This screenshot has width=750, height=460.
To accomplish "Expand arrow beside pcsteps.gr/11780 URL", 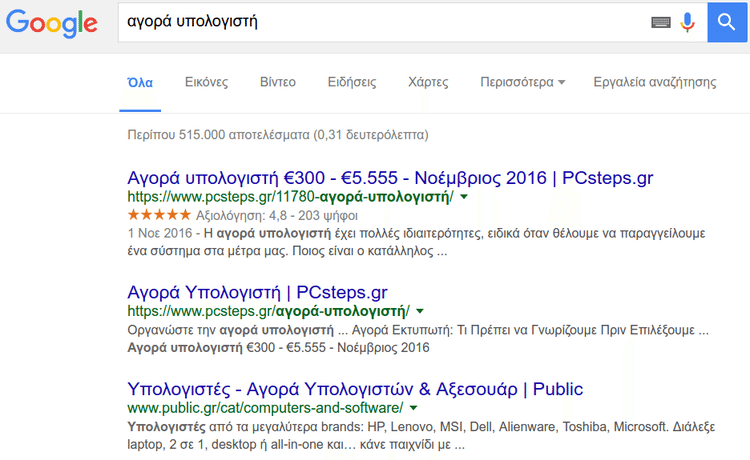I will coord(464,198).
